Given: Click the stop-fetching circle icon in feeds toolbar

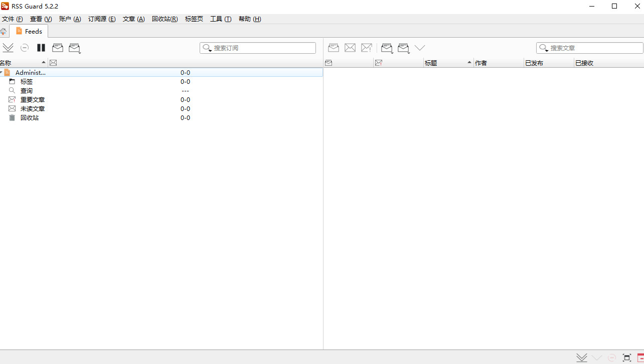Looking at the screenshot, I should pos(25,48).
